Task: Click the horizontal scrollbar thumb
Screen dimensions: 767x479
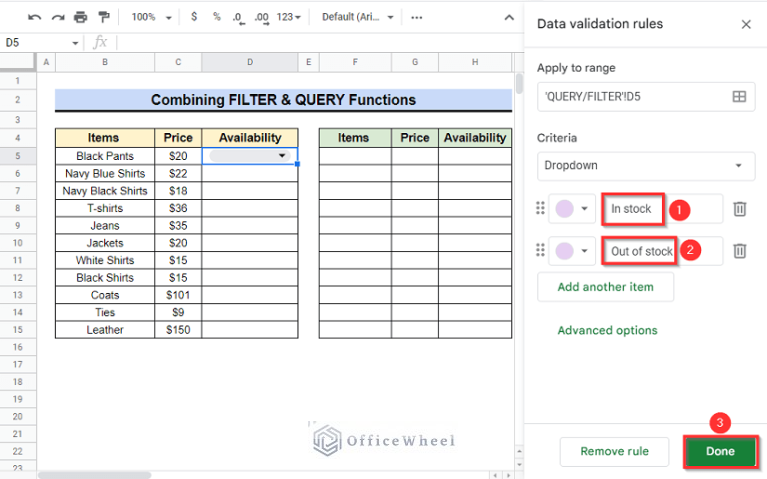Action: coord(94,475)
